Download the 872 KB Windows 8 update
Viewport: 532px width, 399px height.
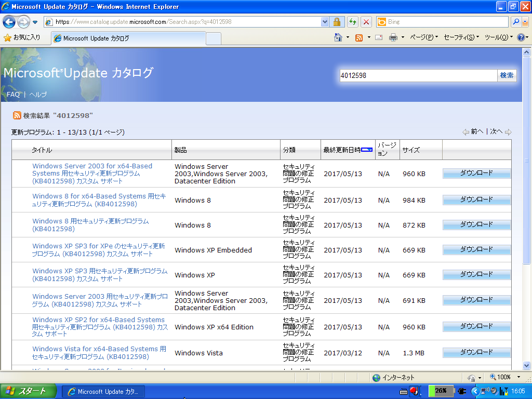476,225
